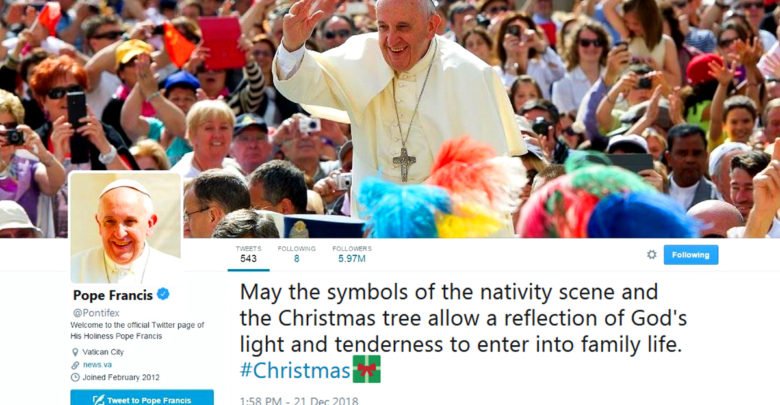This screenshot has width=780, height=405.
Task: Click the #Christmas hashtag link
Action: click(x=295, y=371)
